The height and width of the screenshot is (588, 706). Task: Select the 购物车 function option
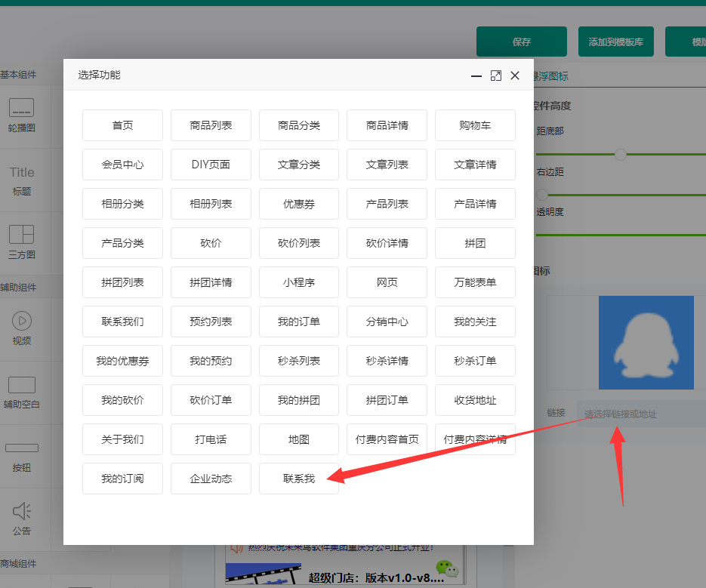tap(475, 125)
